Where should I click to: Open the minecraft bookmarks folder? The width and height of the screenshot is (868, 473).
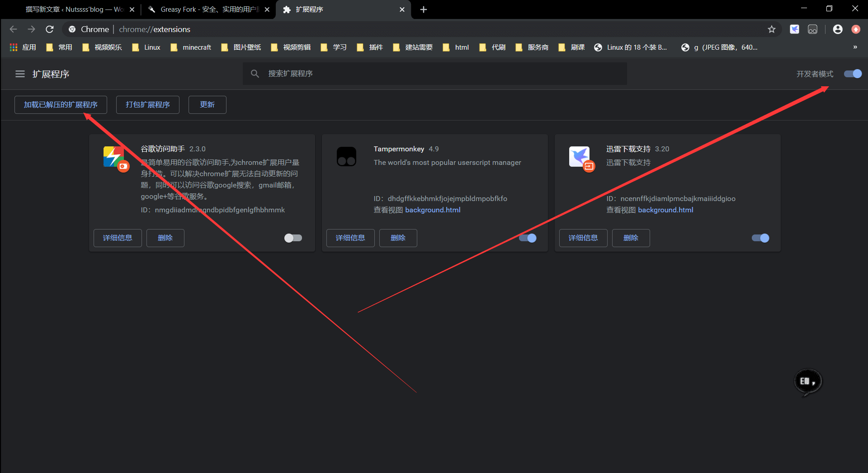click(x=191, y=47)
